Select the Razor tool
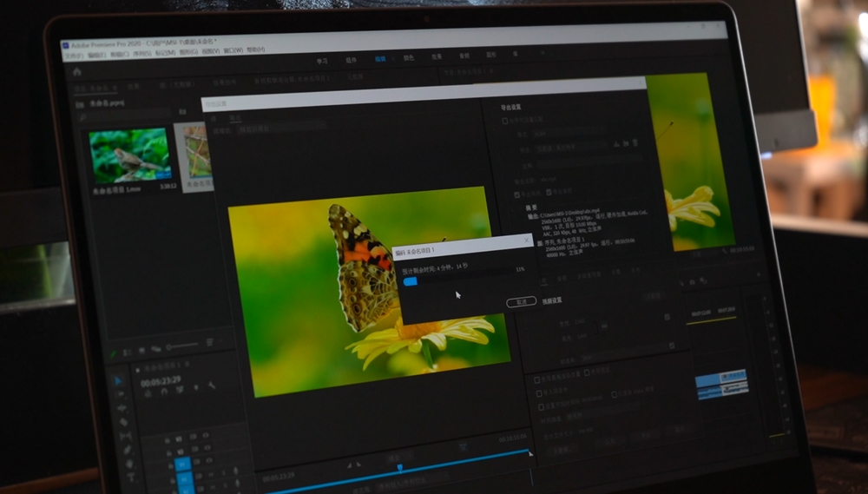868x494 pixels. (124, 422)
